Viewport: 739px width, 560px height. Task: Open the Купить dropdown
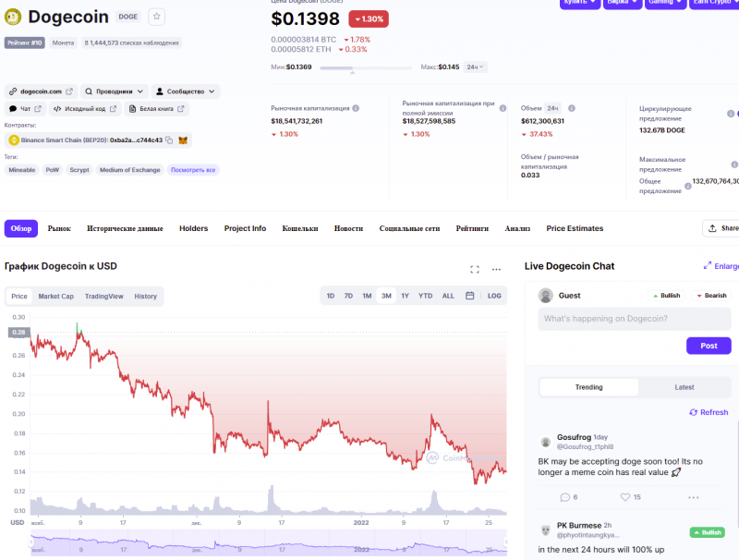pos(580,3)
